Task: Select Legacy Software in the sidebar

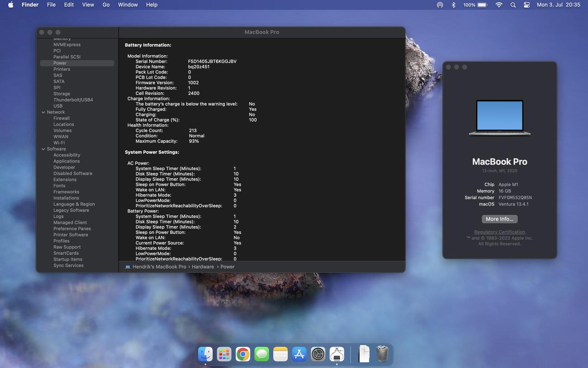Action: coord(71,210)
